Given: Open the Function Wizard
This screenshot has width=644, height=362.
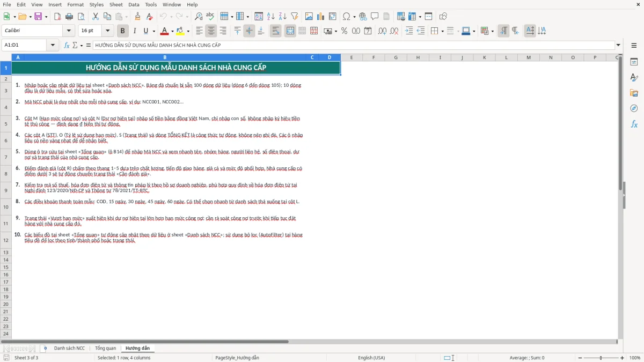Looking at the screenshot, I should pyautogui.click(x=67, y=45).
